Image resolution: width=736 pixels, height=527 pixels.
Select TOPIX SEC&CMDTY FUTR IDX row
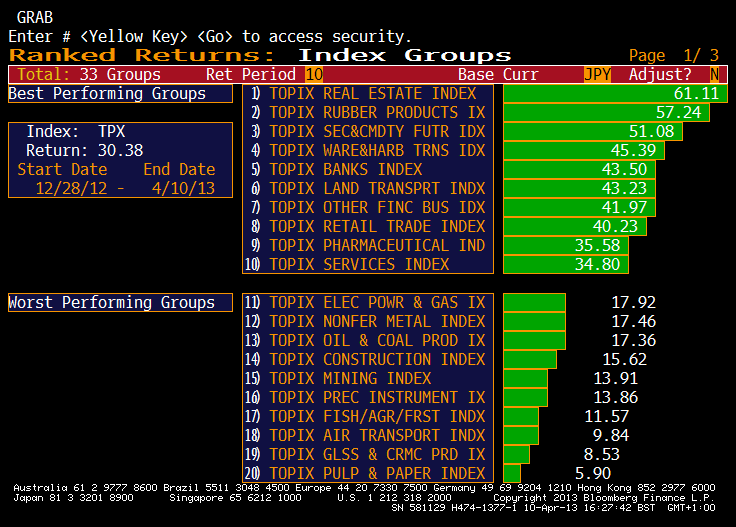[368, 131]
